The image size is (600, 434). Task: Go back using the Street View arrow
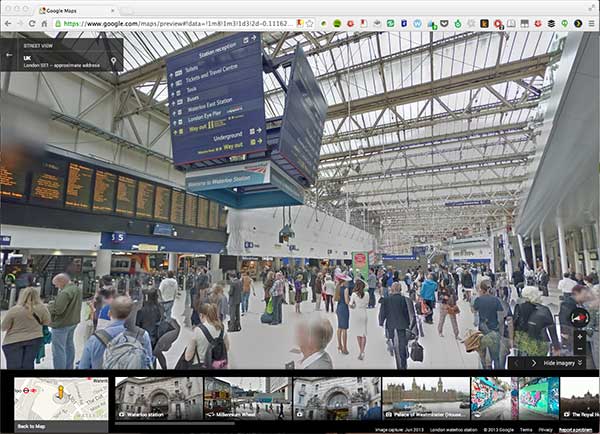pyautogui.click(x=9, y=55)
